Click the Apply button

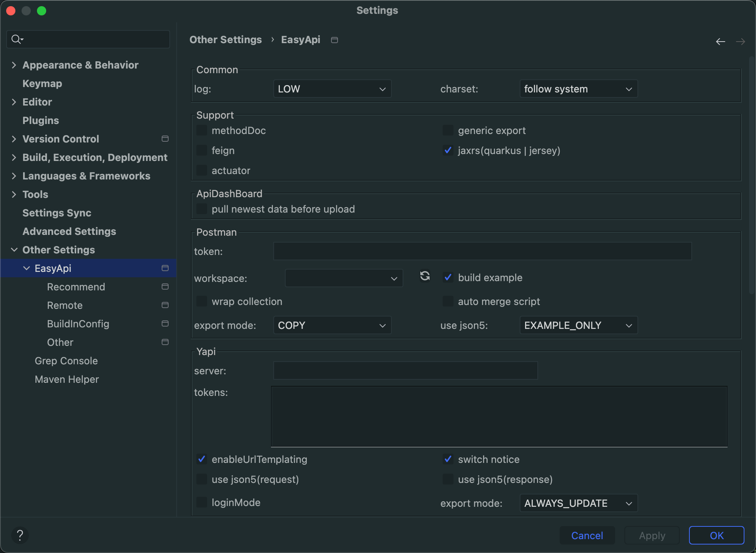652,535
